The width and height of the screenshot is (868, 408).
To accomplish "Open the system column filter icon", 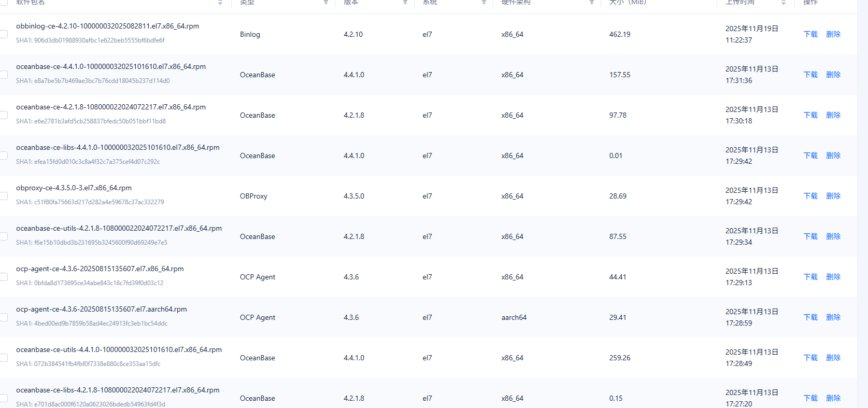I will pyautogui.click(x=484, y=3).
